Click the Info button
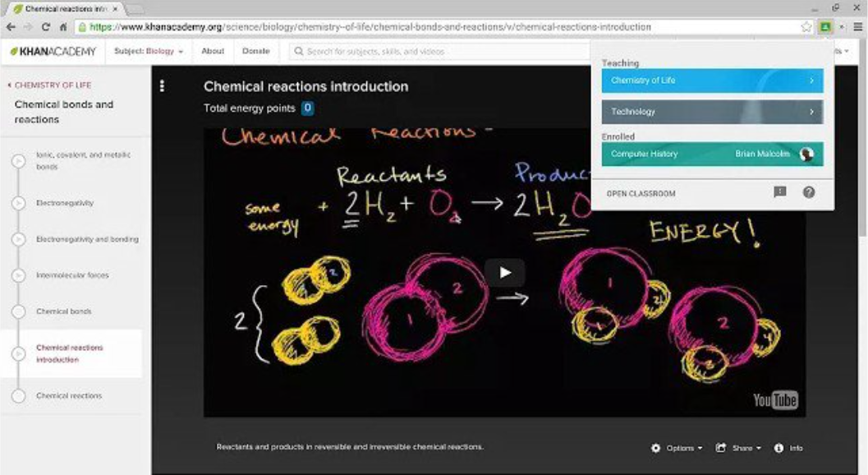 click(x=788, y=448)
